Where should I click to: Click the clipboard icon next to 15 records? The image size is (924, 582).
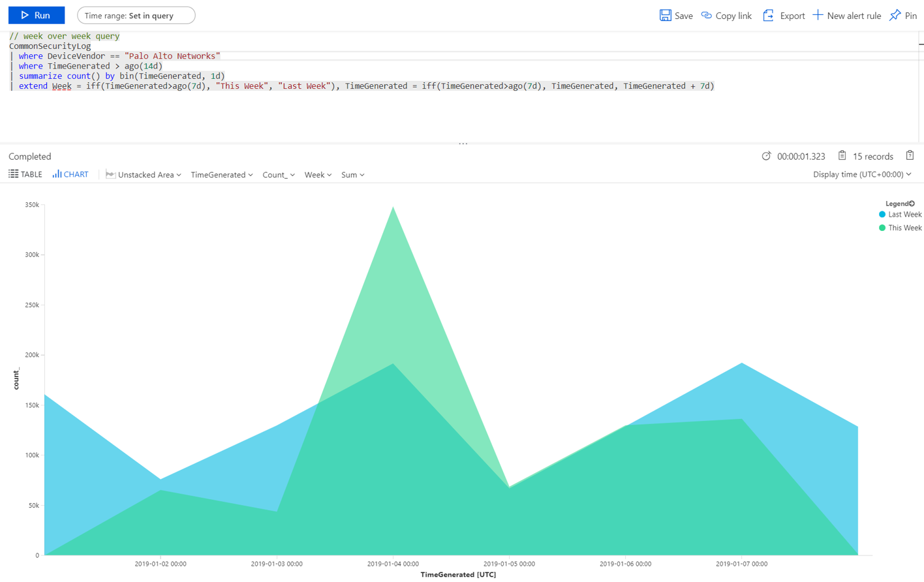(x=841, y=156)
